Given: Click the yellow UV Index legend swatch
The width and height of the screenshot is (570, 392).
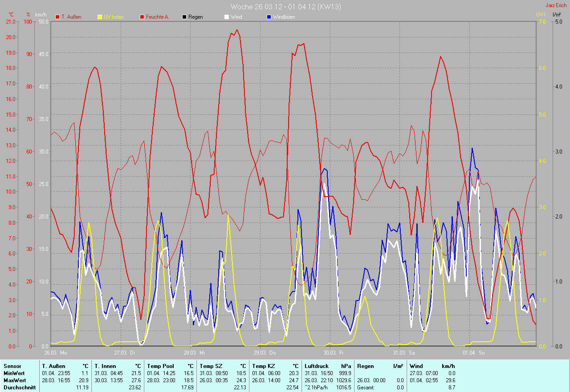Looking at the screenshot, I should coord(100,17).
